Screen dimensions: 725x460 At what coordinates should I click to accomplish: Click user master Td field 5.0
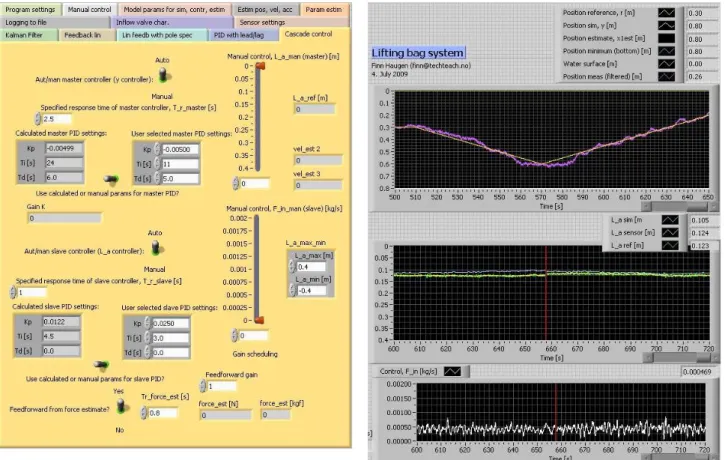(x=180, y=178)
